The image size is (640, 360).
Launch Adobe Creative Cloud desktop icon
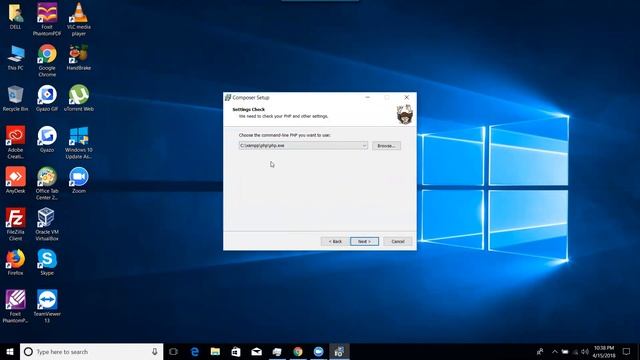16,142
